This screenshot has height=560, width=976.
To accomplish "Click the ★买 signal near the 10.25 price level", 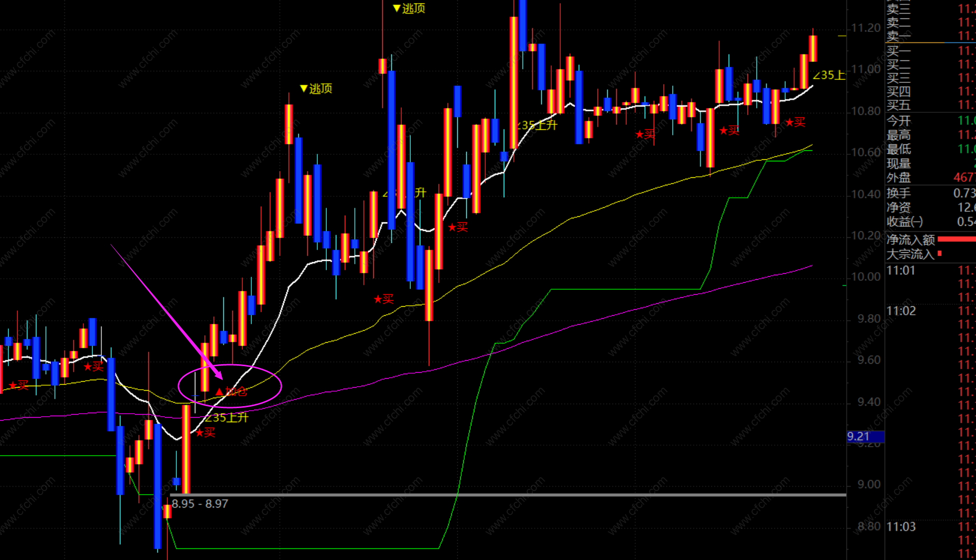I will pos(458,228).
